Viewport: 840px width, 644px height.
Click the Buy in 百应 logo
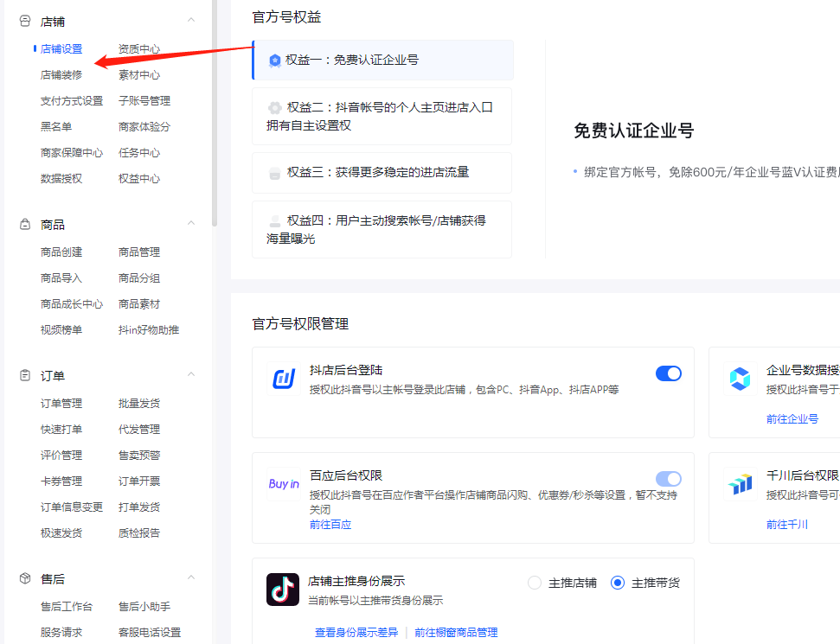point(284,484)
